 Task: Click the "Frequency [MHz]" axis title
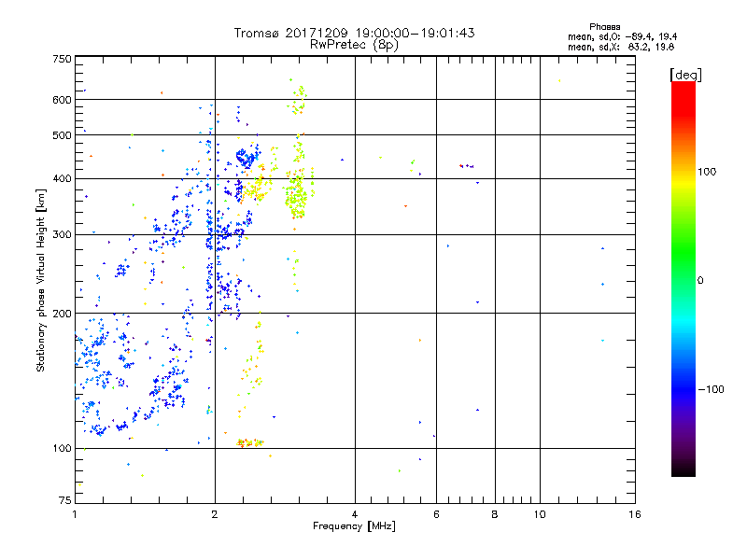354,526
